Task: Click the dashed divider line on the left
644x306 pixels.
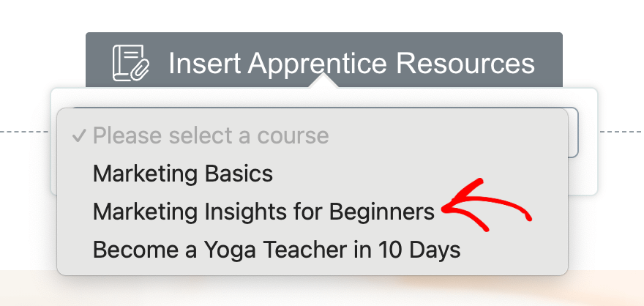Action: [x=25, y=132]
